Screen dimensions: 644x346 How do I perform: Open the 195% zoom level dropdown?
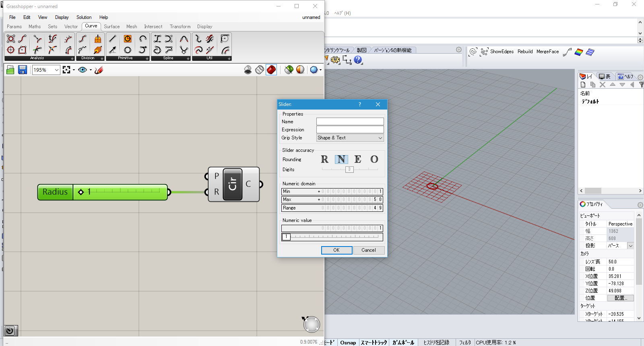point(46,70)
